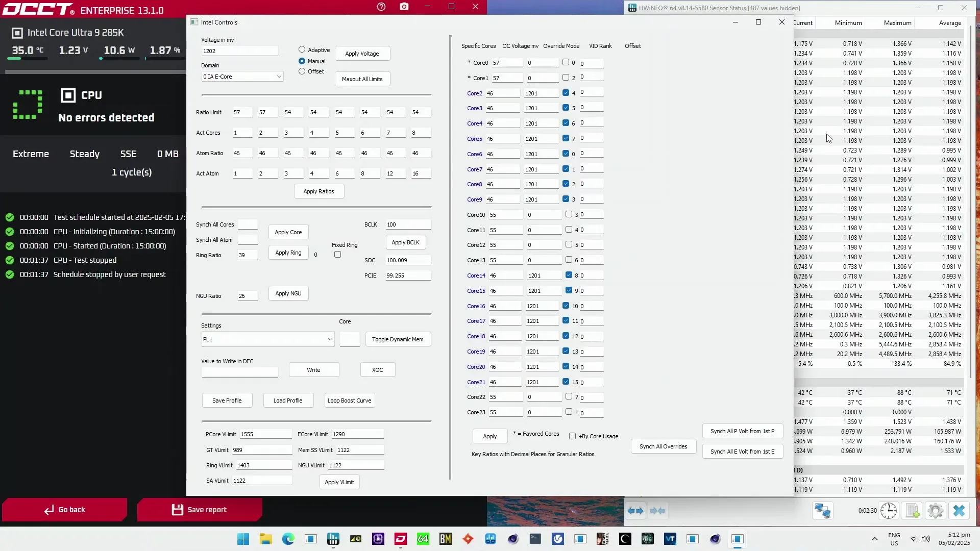
Task: Open OCCT help question mark icon
Action: tap(381, 7)
